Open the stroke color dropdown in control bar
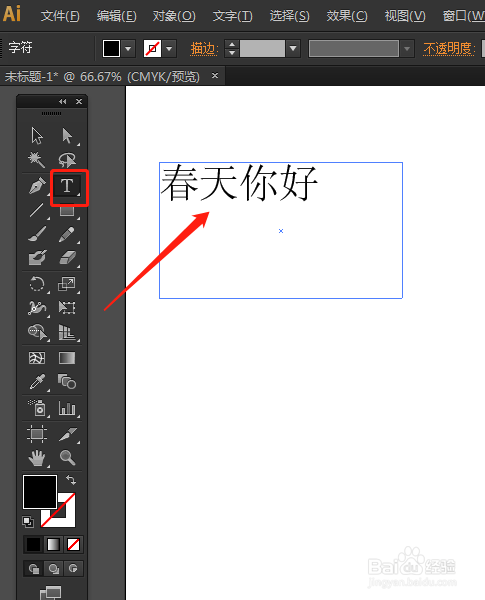Viewport: 485px width, 600px height. point(169,49)
